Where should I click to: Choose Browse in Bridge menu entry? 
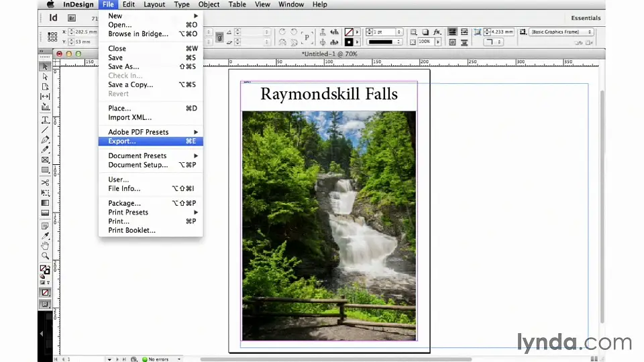(x=151, y=34)
